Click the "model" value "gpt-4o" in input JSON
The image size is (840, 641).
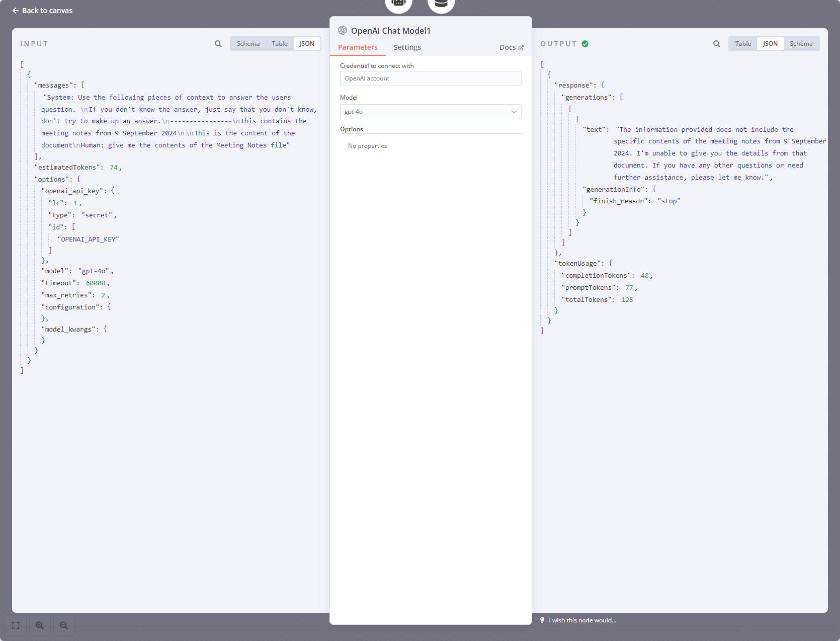(x=94, y=271)
